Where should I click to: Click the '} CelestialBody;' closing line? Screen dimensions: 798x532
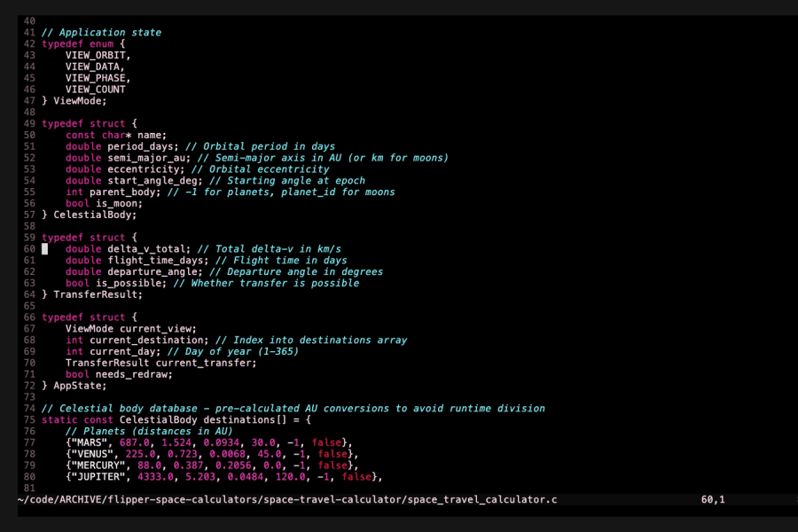pyautogui.click(x=89, y=215)
